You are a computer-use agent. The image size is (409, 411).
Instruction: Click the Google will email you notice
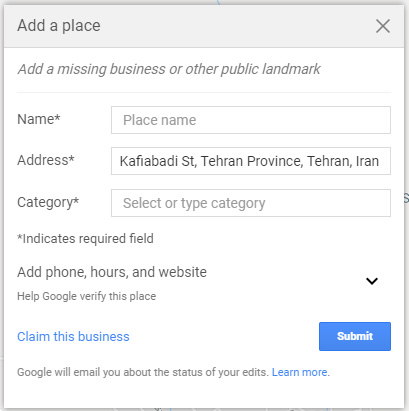[143, 372]
